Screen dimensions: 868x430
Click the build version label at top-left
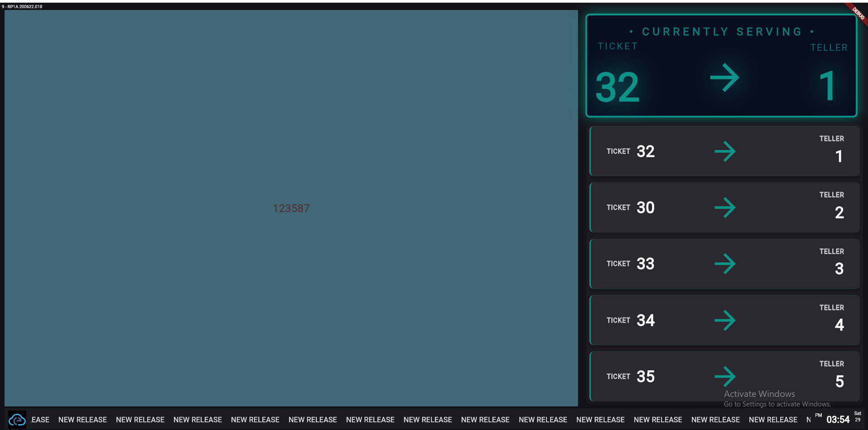22,7
